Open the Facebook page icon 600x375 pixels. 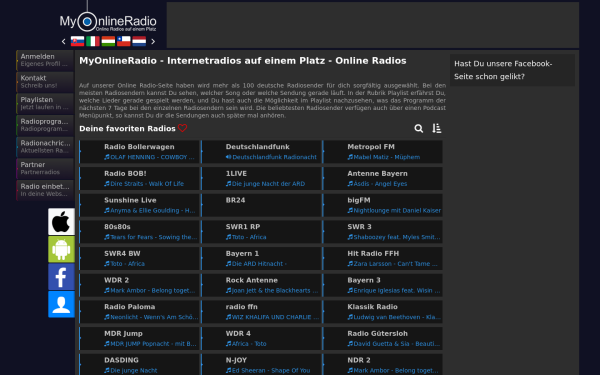61,277
